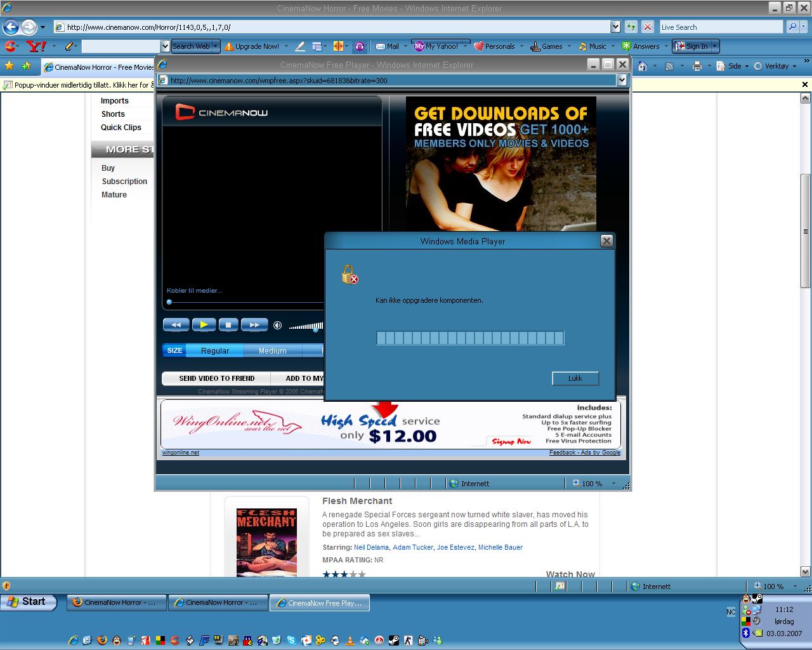This screenshot has height=650, width=812.
Task: Open the Search Web dropdown arrow
Action: point(216,46)
